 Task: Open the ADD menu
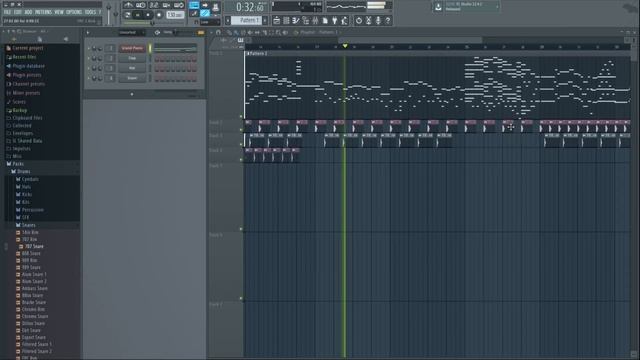(28, 12)
